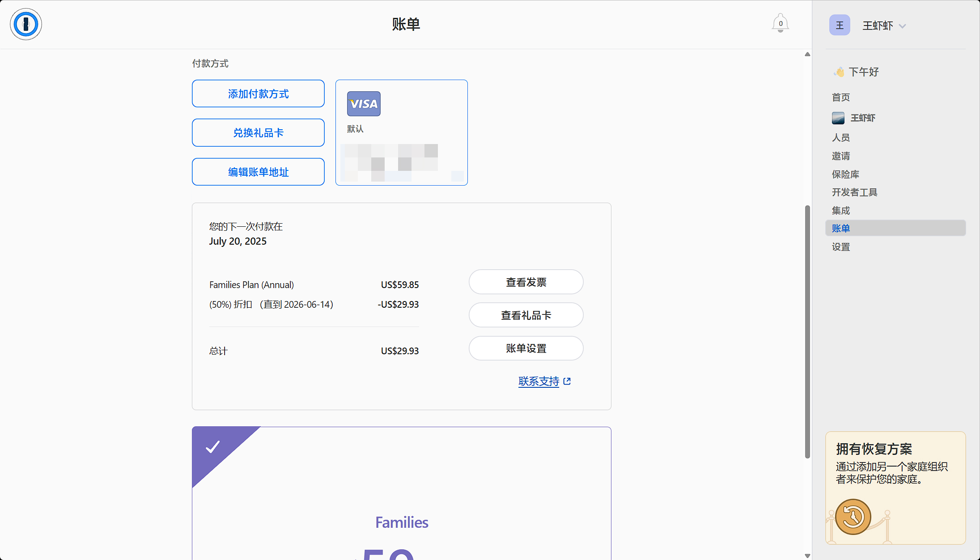Viewport: 980px width, 560px height.
Task: Open 集成 in the sidebar
Action: [841, 210]
